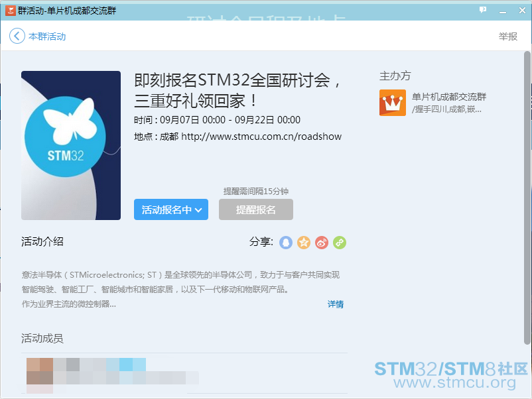Open the organizer's crown group avatar
This screenshot has height=399, width=532.
(393, 103)
